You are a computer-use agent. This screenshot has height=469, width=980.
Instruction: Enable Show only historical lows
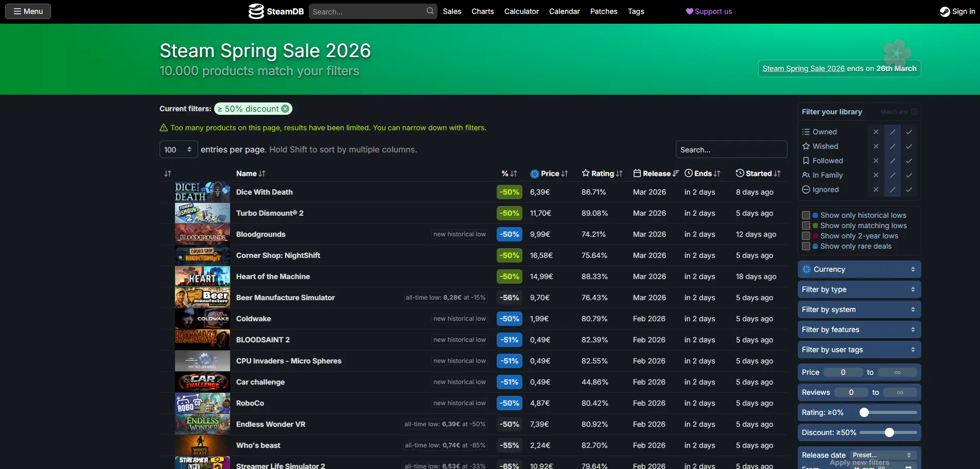[806, 215]
